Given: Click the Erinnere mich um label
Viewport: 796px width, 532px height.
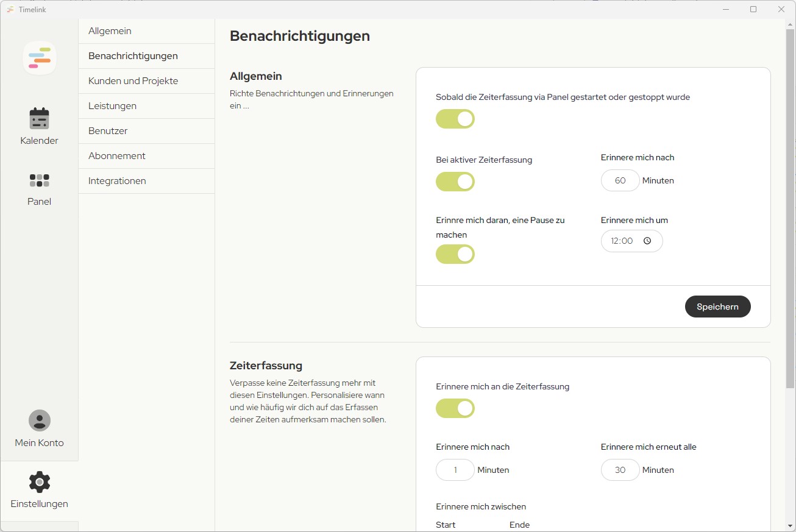Looking at the screenshot, I should 634,220.
